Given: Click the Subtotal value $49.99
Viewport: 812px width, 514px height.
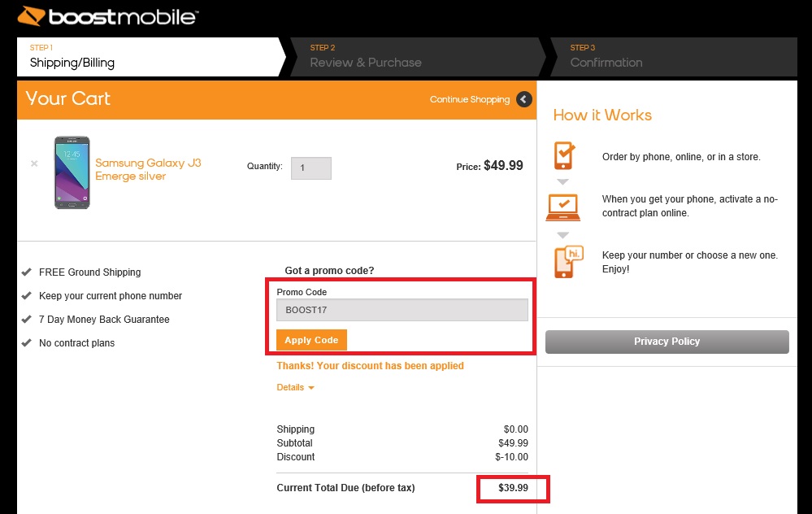Looking at the screenshot, I should [x=513, y=443].
